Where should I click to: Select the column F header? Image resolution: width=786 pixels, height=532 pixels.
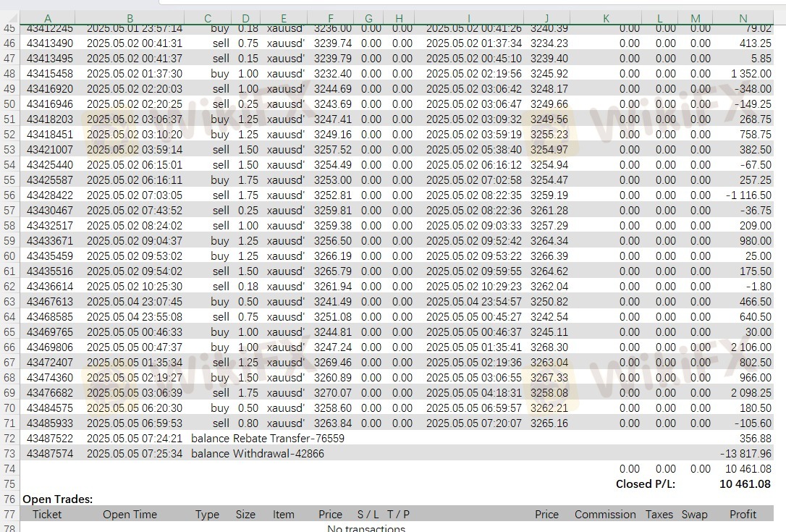(x=331, y=18)
